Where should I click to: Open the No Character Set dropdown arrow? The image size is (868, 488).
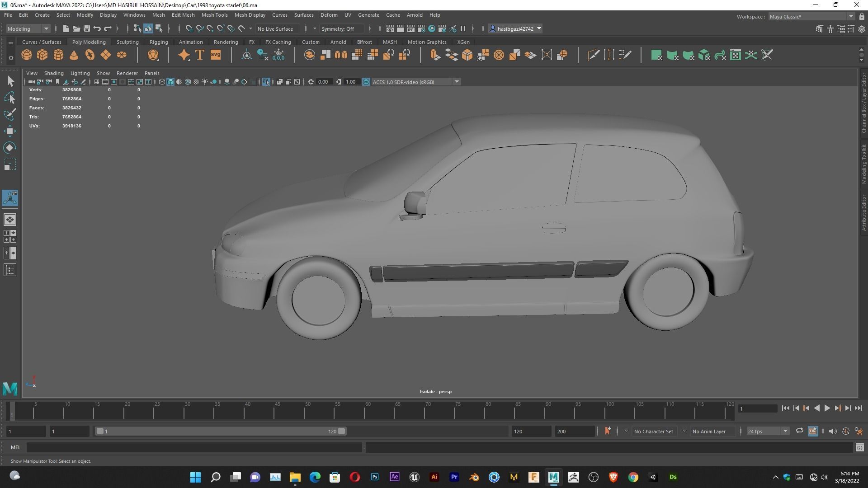[626, 431]
